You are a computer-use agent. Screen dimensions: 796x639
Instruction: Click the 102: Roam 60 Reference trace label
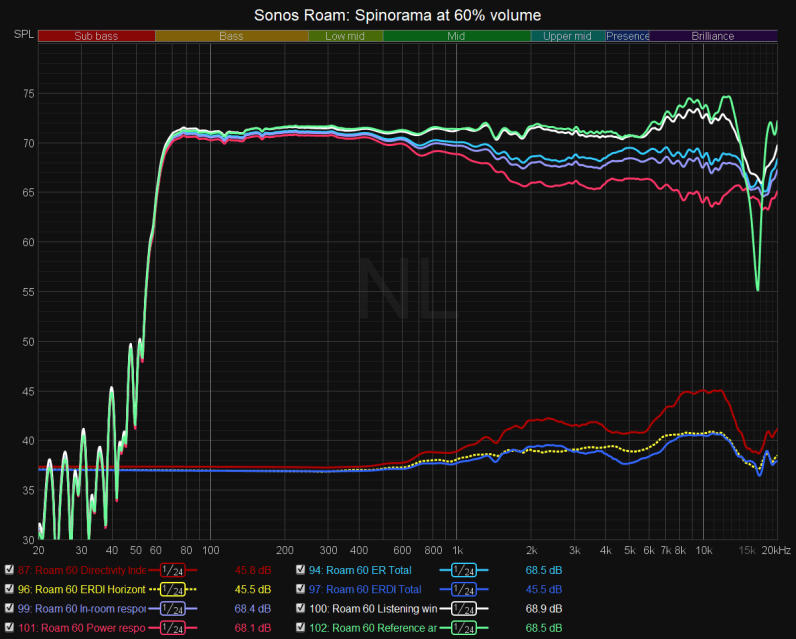[373, 627]
